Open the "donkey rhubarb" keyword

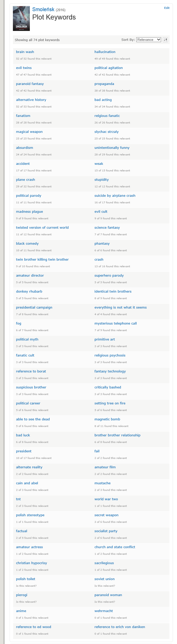tap(29, 292)
